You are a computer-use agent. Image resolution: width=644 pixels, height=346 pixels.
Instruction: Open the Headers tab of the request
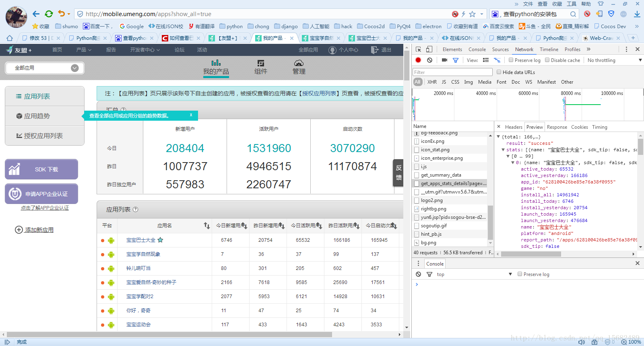coord(514,127)
